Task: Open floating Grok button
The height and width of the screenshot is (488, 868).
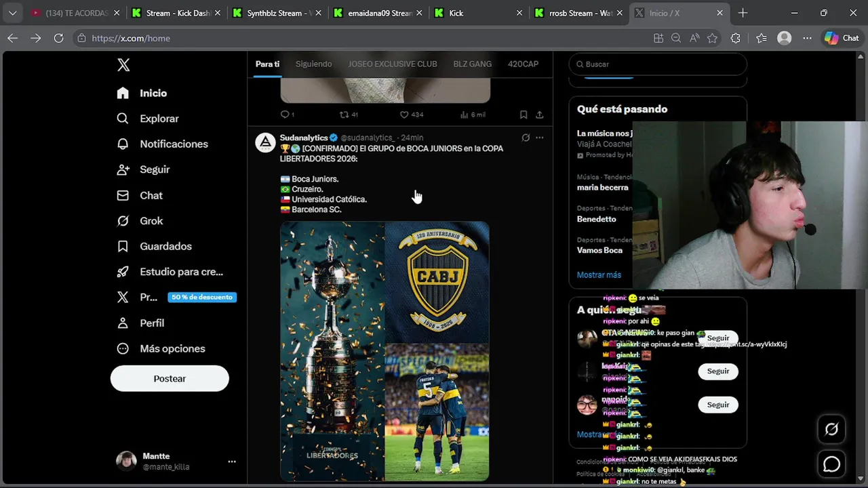Action: click(831, 429)
